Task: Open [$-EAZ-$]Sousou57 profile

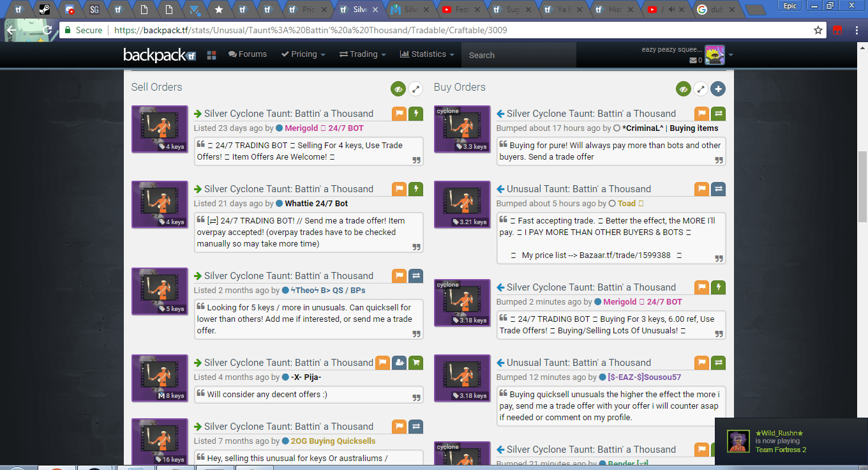Action: point(645,377)
